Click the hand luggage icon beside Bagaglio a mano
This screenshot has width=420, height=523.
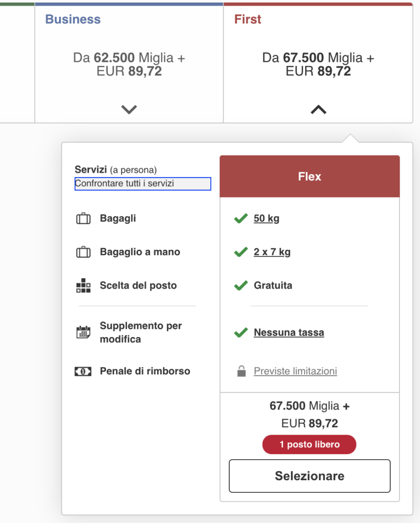click(x=83, y=252)
